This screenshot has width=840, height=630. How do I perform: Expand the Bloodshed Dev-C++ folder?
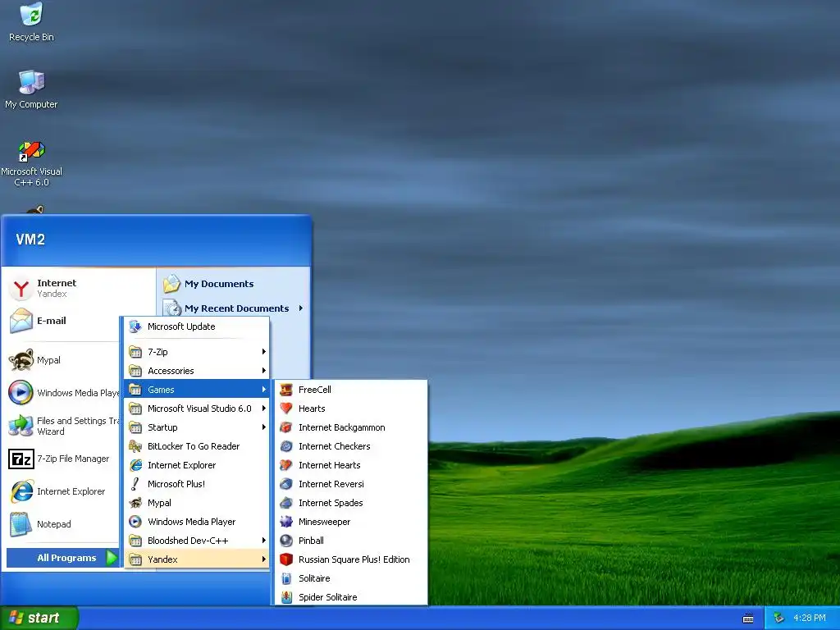(197, 541)
